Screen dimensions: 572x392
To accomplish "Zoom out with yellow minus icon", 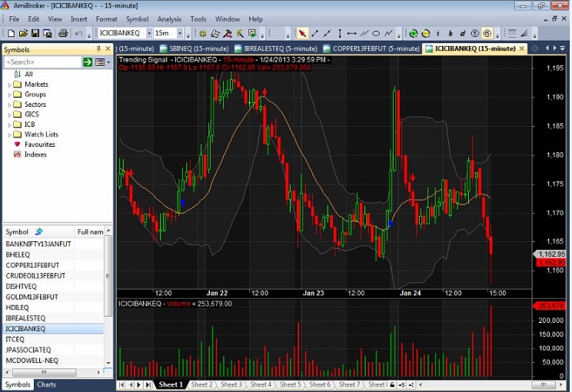I will (x=426, y=34).
